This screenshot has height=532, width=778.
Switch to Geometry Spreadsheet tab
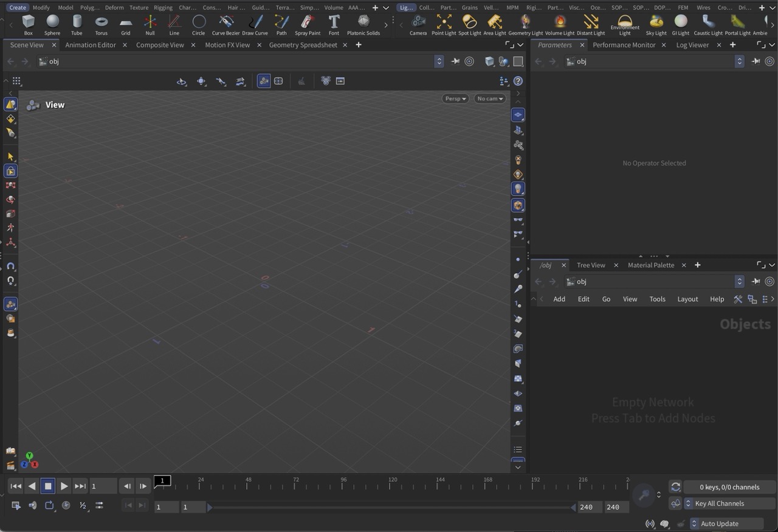tap(303, 45)
